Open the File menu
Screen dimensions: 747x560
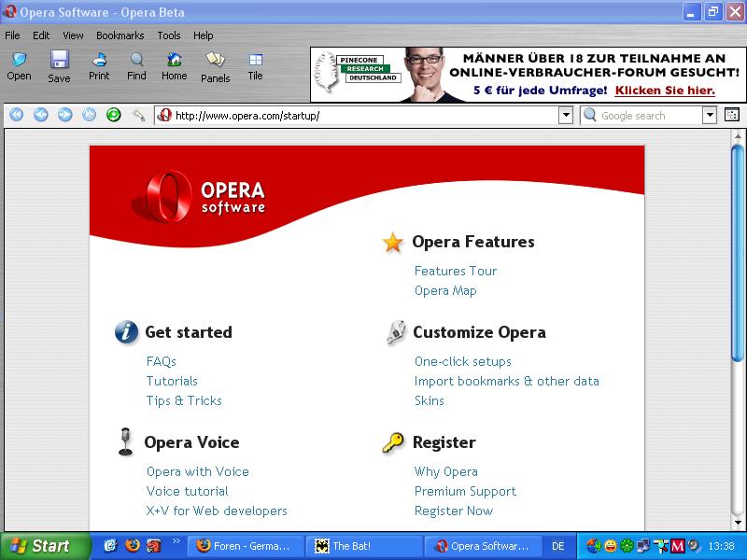(x=12, y=35)
